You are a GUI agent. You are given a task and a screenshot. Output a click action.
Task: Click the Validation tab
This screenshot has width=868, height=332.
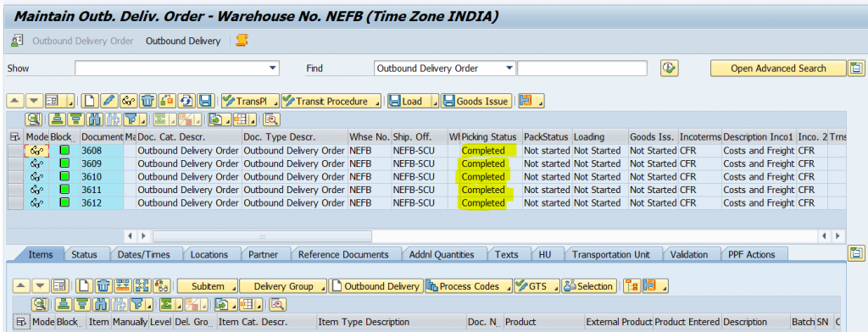[x=688, y=255]
